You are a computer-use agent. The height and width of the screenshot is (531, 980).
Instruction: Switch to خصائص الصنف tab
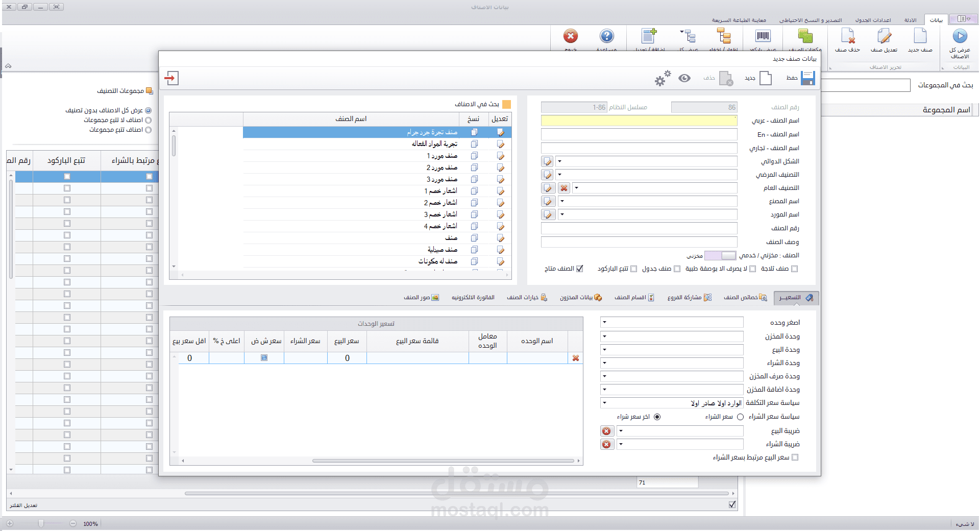point(745,297)
